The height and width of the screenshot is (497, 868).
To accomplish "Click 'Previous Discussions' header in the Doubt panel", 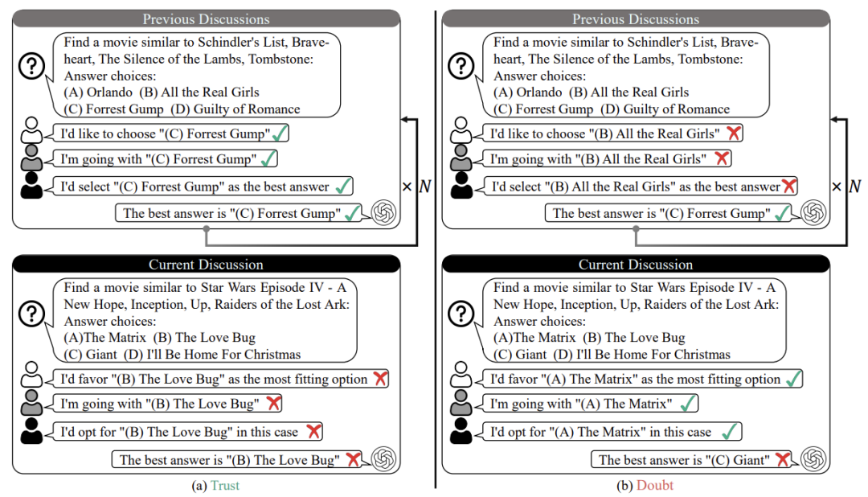I will pos(636,18).
